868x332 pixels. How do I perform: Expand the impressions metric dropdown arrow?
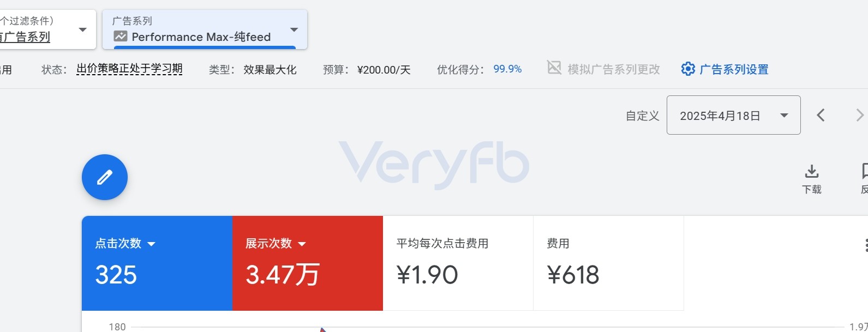(x=302, y=244)
